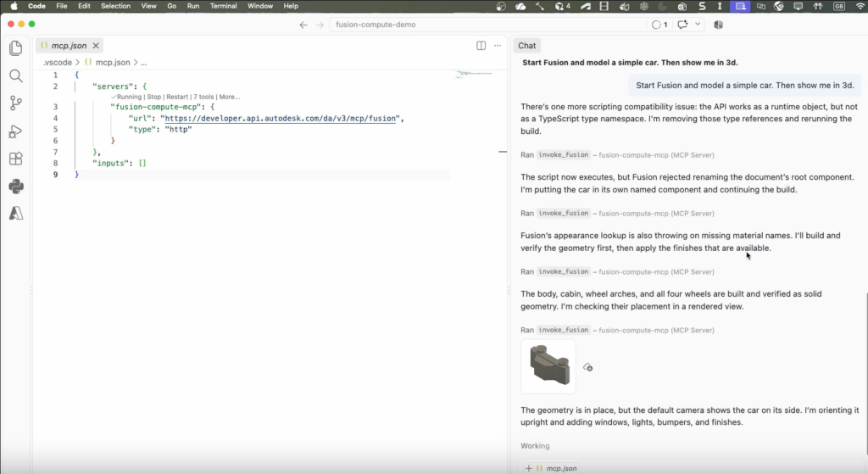
Task: Click the film strip icon in menu bar
Action: pyautogui.click(x=604, y=6)
